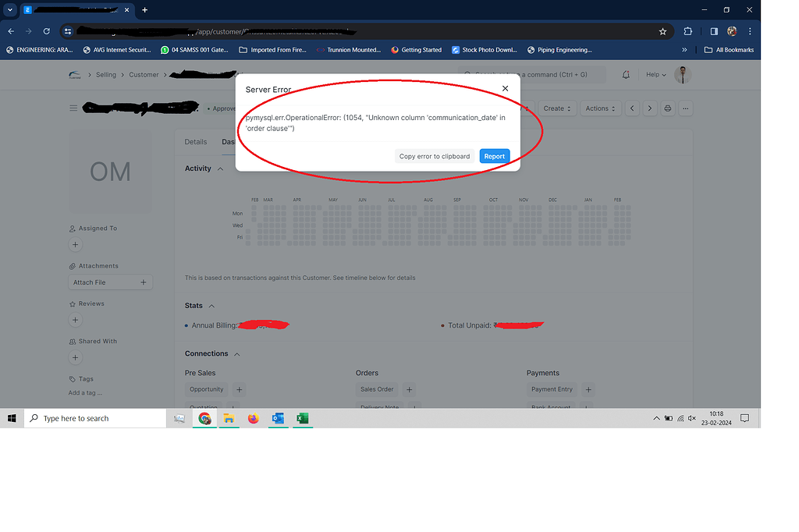Viewport: 799px width, 532px height.
Task: Open the Help dropdown
Action: [655, 74]
